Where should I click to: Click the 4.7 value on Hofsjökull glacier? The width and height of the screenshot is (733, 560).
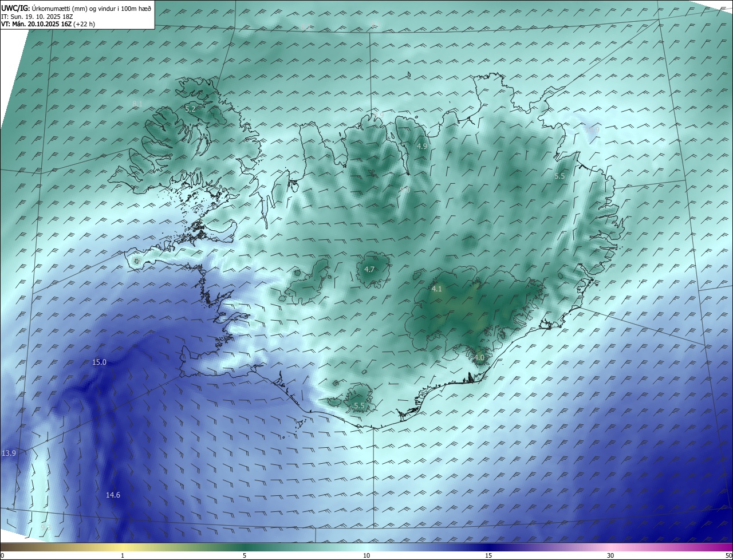[369, 269]
